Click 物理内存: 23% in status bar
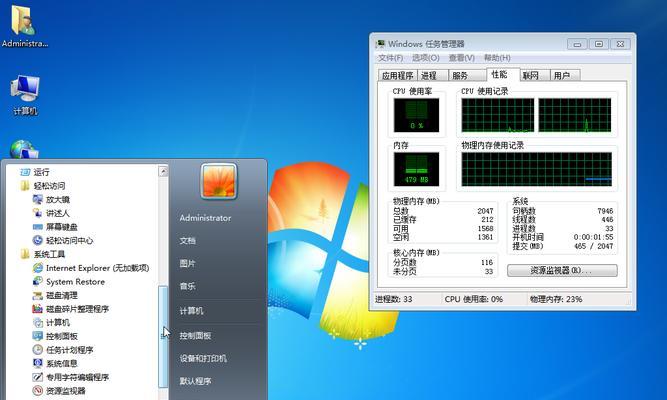Viewport: 667px width, 400px height. [556, 299]
